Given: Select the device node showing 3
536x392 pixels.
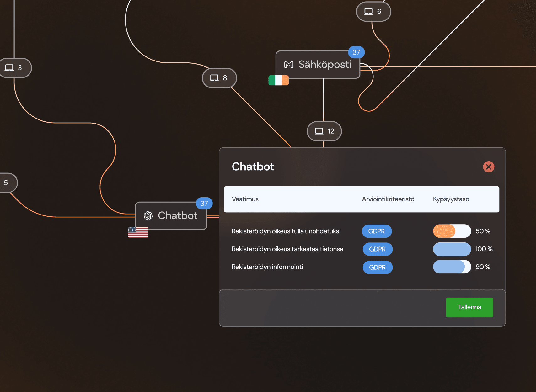Looking at the screenshot, I should point(14,68).
